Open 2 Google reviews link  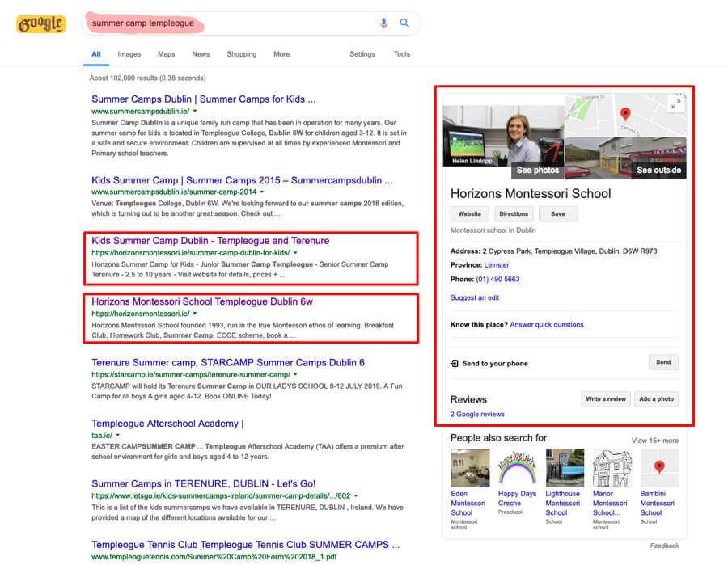tap(477, 414)
